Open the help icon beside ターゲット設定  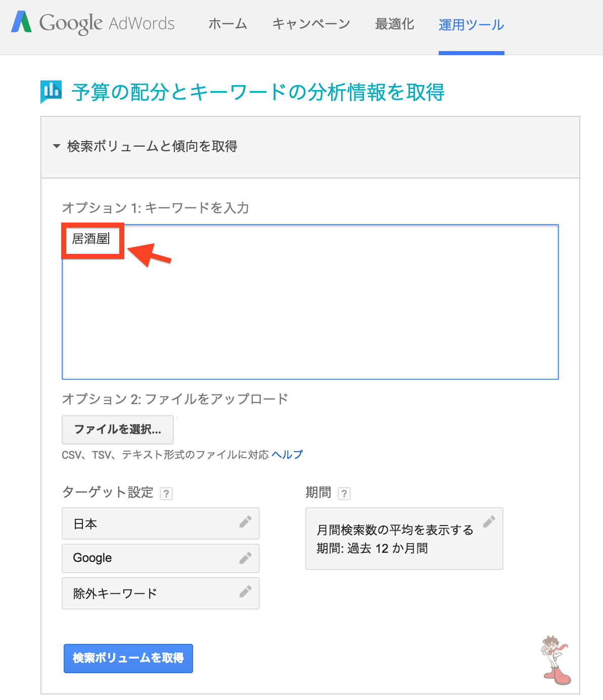(x=166, y=494)
